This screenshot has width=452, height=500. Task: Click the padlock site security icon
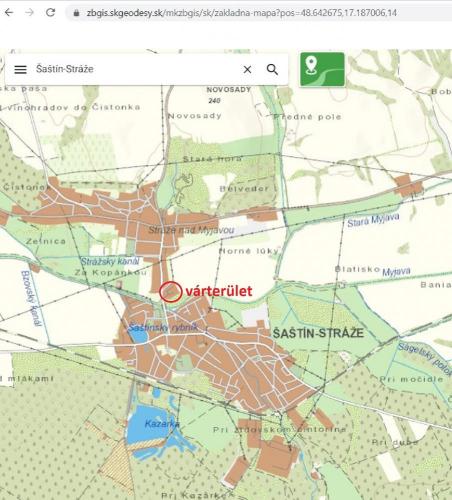coord(76,13)
